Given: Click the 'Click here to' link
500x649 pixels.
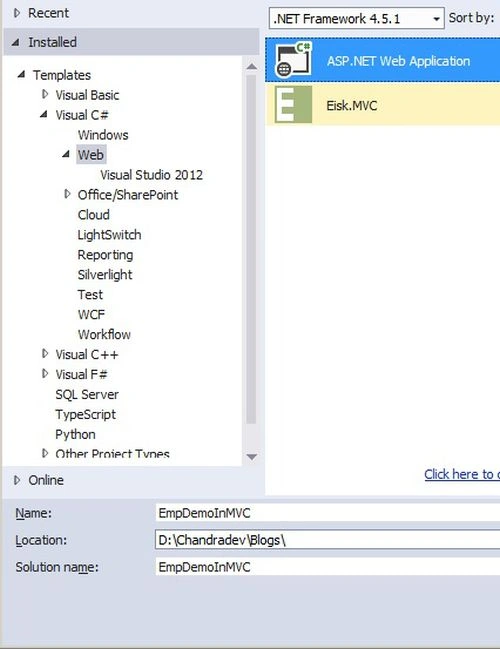Looking at the screenshot, I should point(462,474).
